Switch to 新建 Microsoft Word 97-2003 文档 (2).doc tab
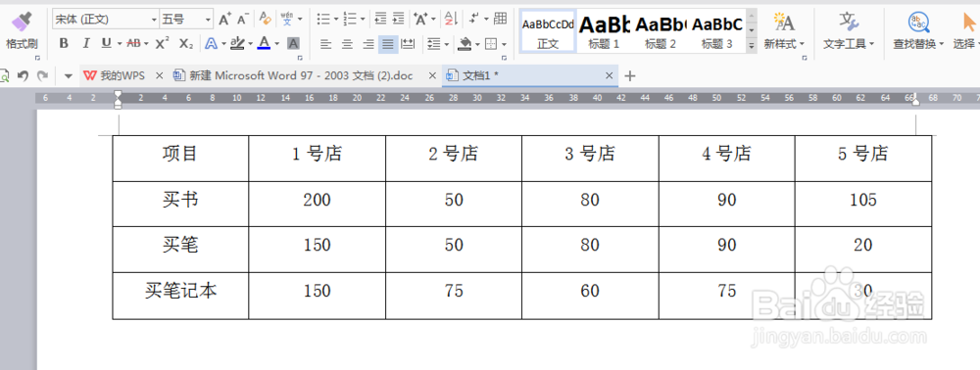980x370 pixels. pyautogui.click(x=294, y=75)
